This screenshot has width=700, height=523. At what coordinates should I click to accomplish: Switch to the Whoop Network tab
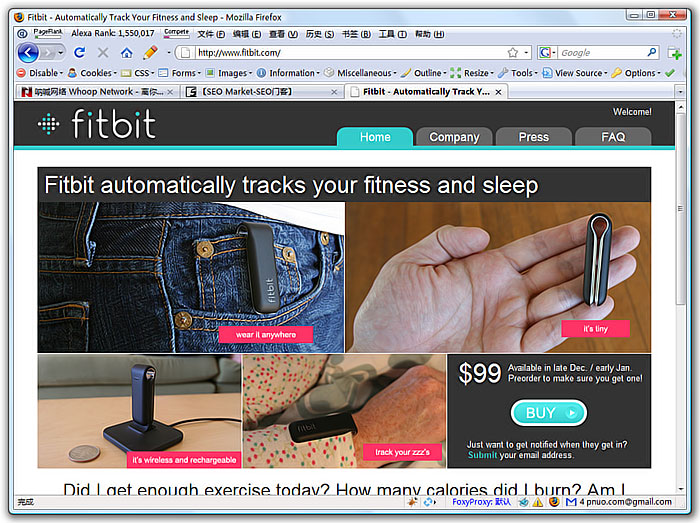(x=97, y=92)
